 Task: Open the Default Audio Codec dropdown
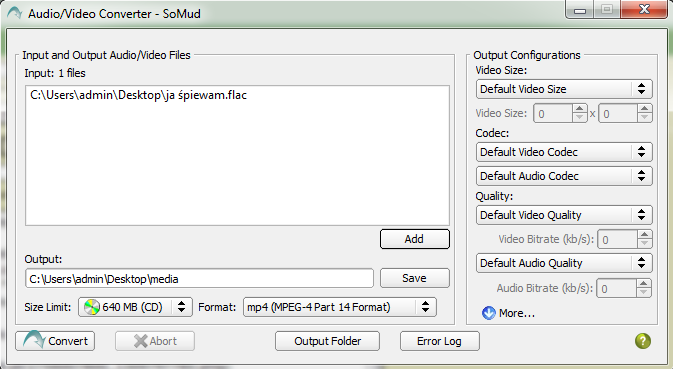(564, 176)
